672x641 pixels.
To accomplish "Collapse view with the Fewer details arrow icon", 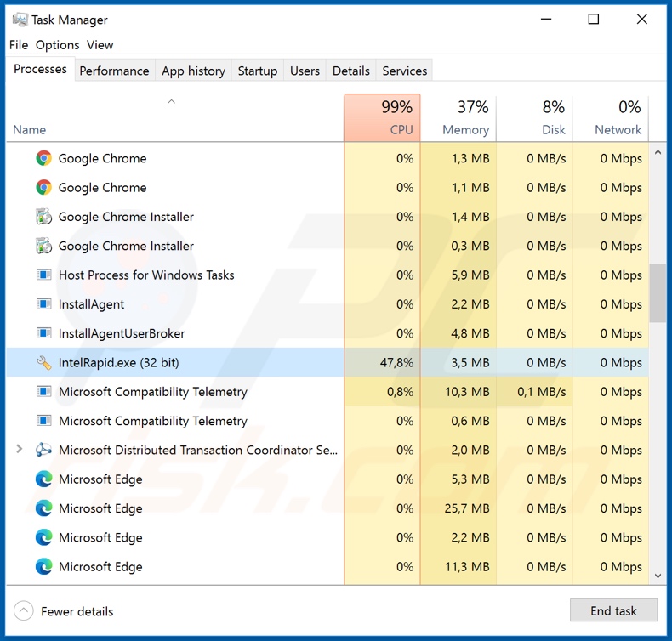I will point(24,611).
